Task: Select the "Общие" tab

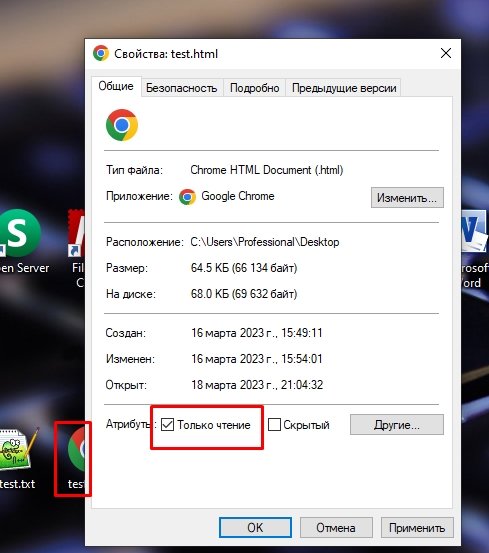Action: click(x=116, y=86)
